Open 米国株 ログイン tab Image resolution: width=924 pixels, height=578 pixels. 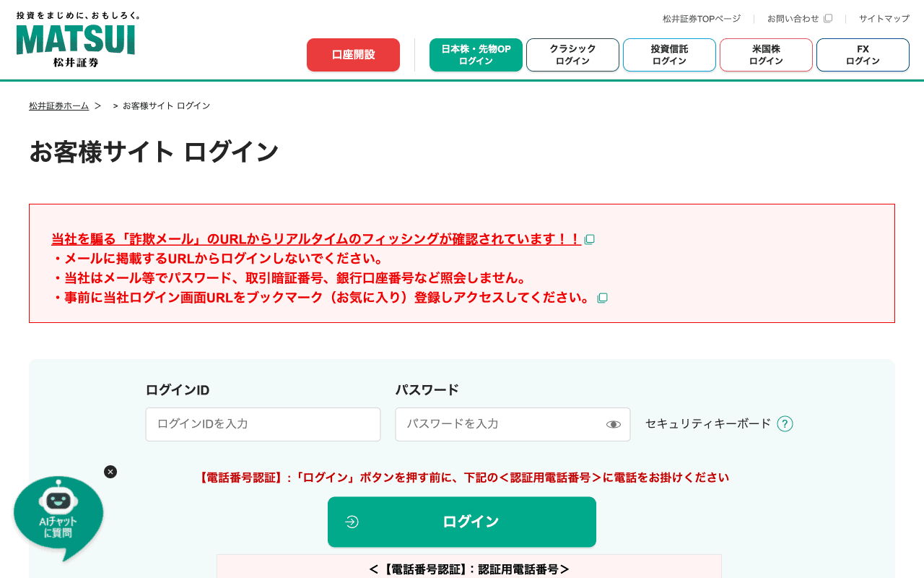click(x=766, y=55)
